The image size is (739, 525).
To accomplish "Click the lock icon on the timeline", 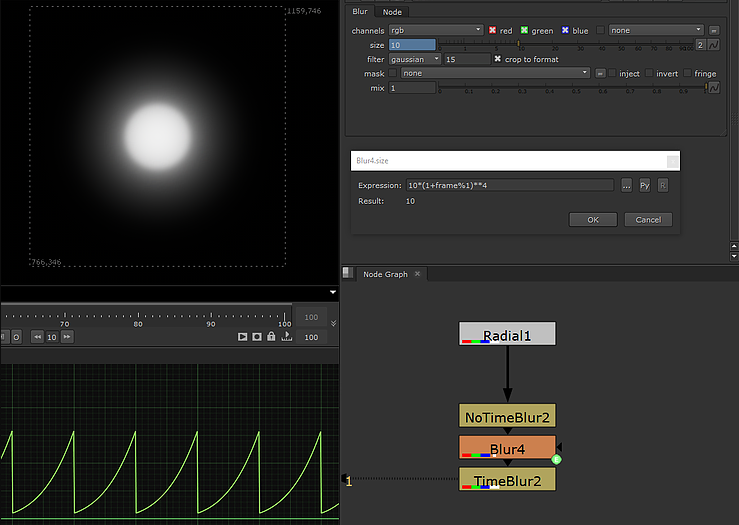I will click(x=273, y=337).
